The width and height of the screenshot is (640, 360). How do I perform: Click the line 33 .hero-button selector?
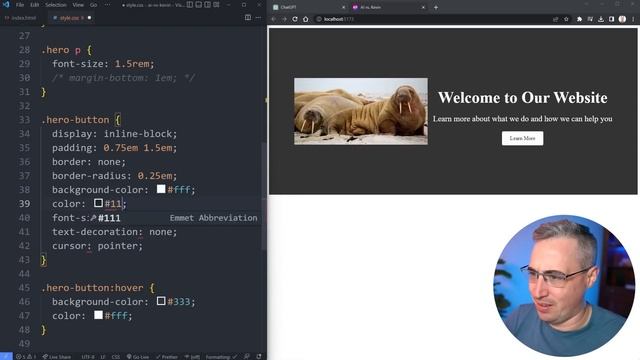[76, 120]
